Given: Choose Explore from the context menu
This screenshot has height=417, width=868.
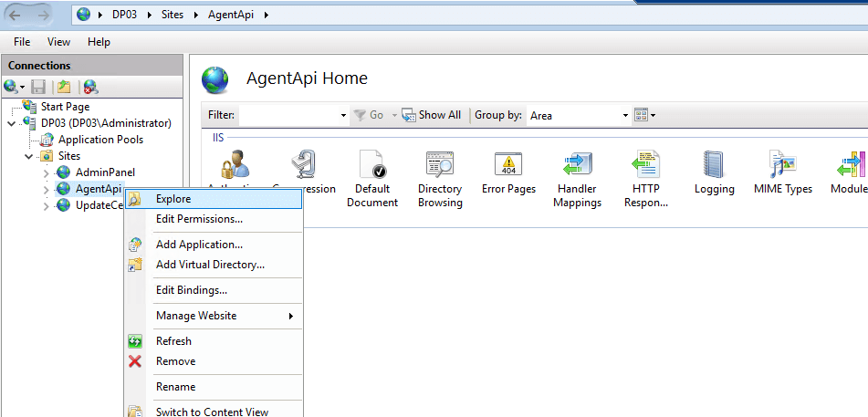Looking at the screenshot, I should point(173,199).
